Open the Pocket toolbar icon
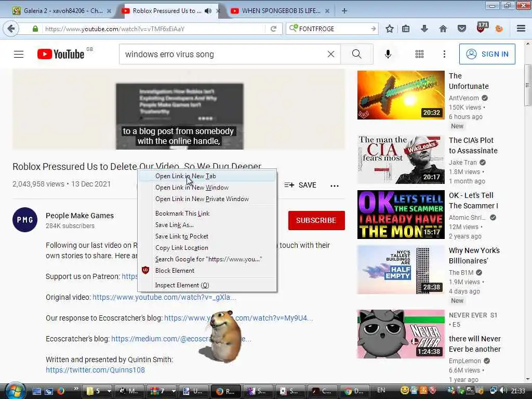 [x=462, y=29]
